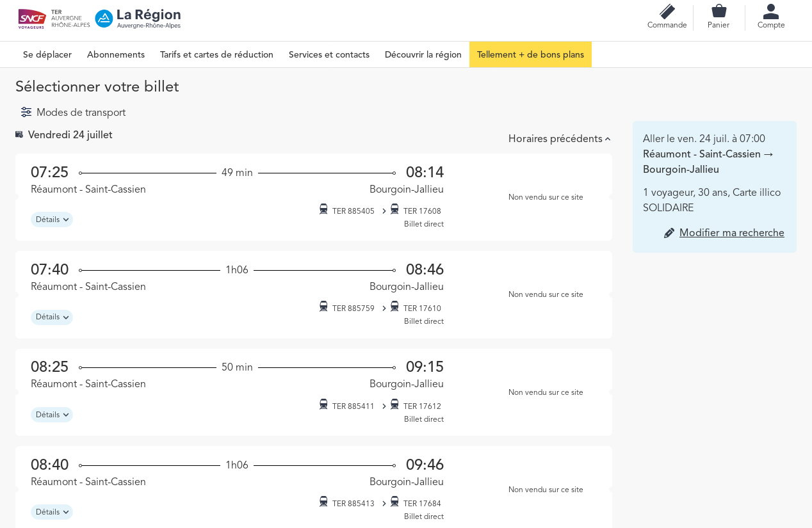The image size is (812, 528).
Task: Click the TER 885759 train number
Action: [x=353, y=308]
